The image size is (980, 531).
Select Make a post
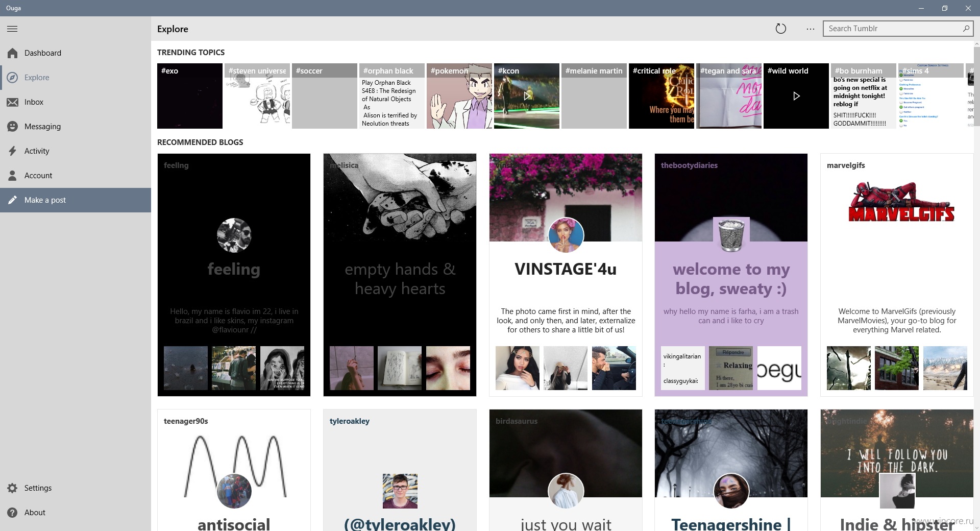point(76,200)
